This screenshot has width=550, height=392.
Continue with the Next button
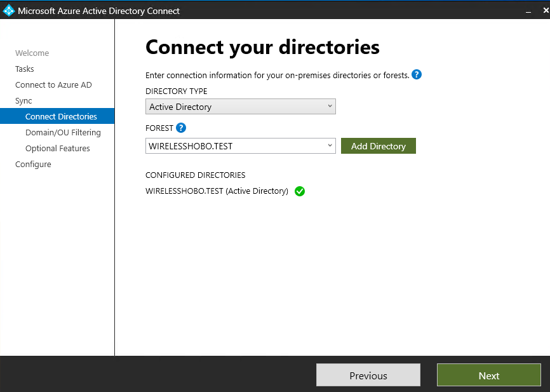(x=488, y=375)
